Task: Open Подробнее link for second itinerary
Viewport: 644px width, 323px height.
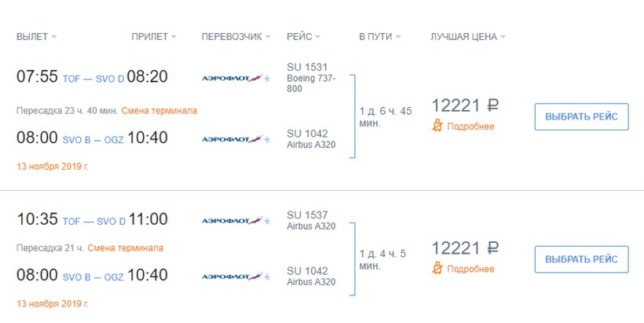Action: 470,270
